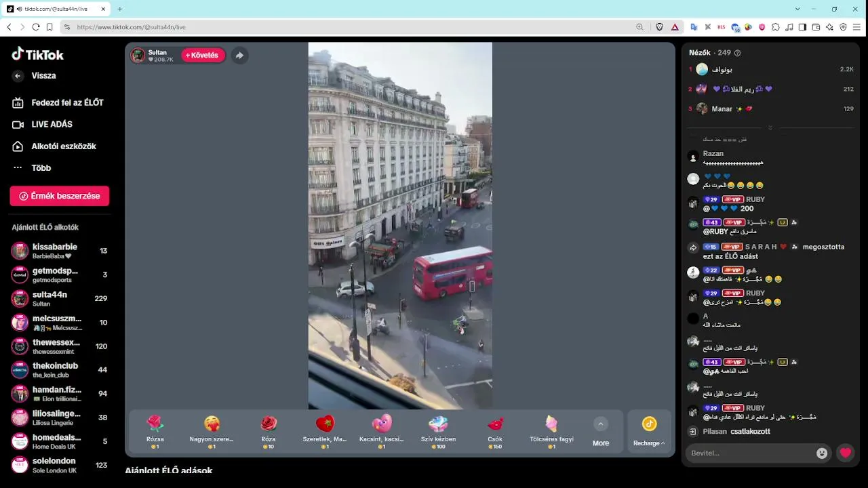Open the Brave Rewards triangle icon
Image resolution: width=868 pixels, height=488 pixels.
click(x=675, y=27)
